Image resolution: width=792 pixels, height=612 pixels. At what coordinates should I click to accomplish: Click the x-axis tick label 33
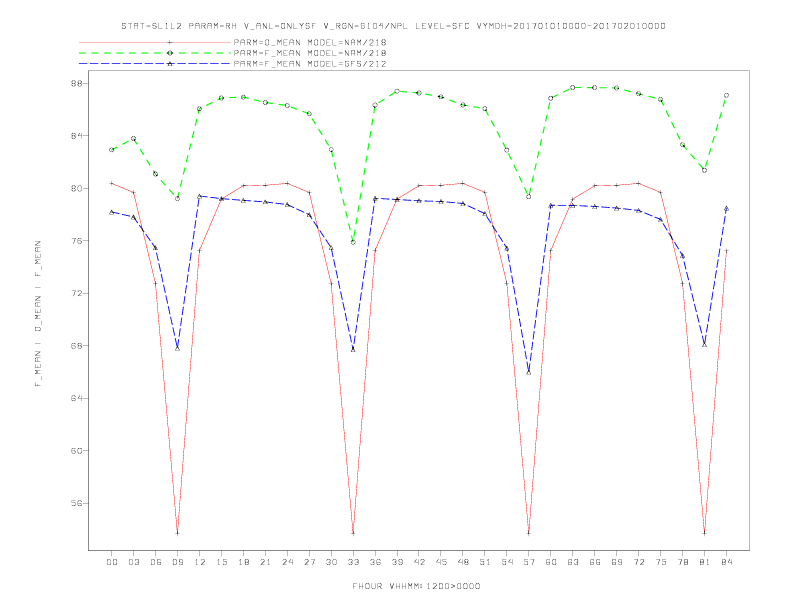pyautogui.click(x=353, y=562)
